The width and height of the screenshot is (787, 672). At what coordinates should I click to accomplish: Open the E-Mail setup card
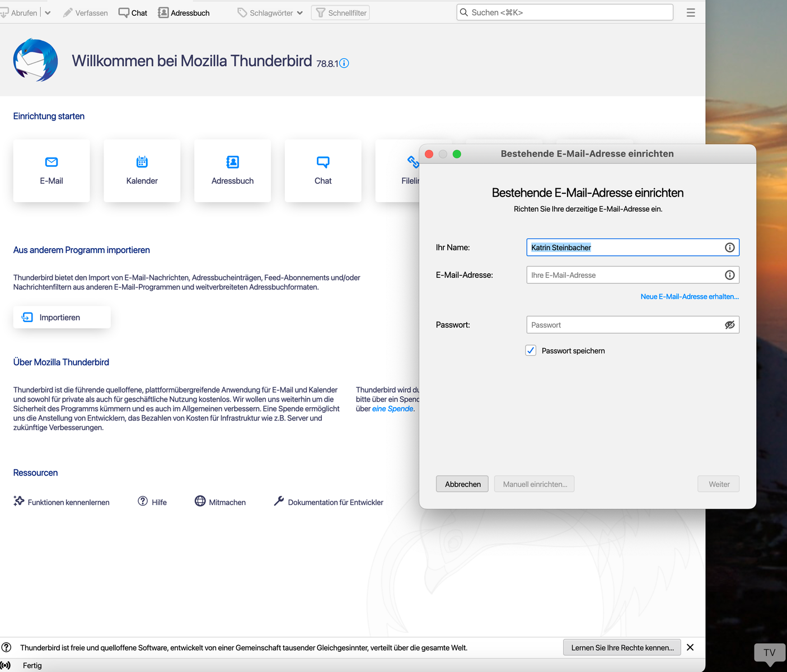tap(51, 171)
